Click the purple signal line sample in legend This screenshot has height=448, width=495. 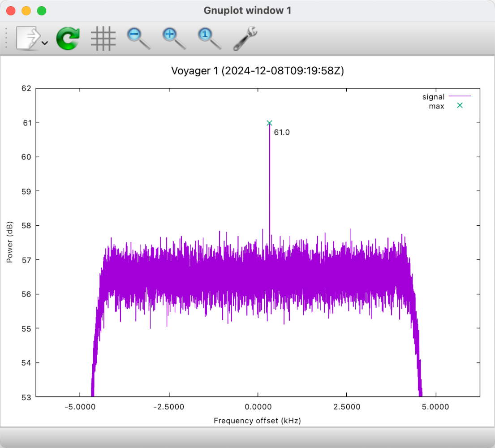pyautogui.click(x=461, y=97)
